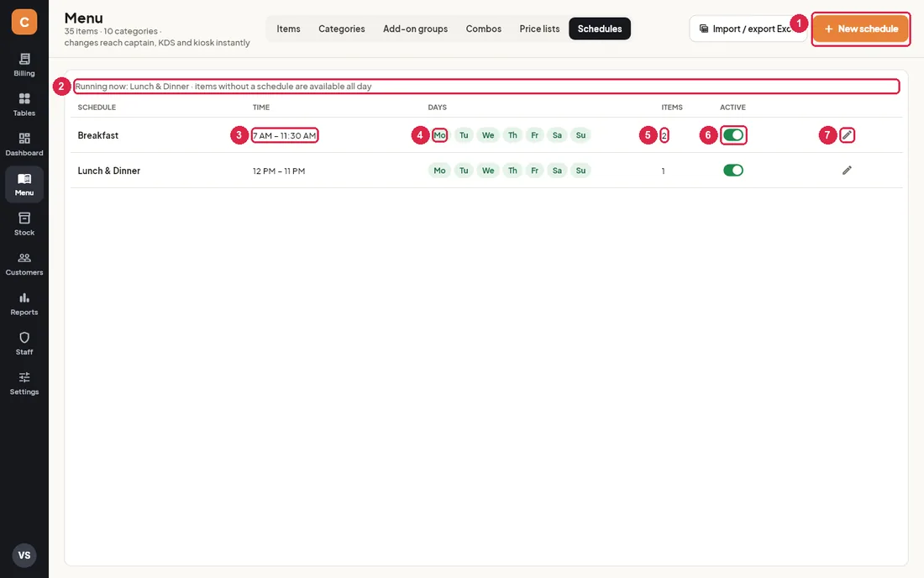Click the Running now status line
The image size is (924, 578).
pyautogui.click(x=223, y=86)
